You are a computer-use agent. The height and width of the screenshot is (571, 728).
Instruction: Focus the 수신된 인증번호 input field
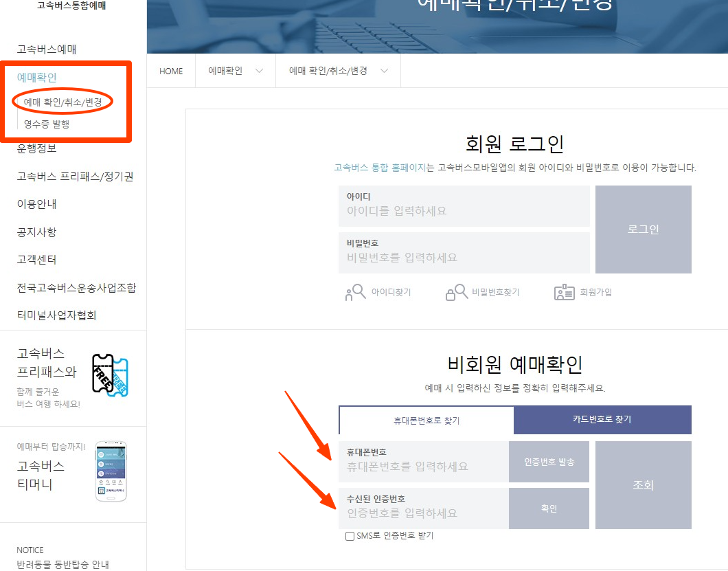(424, 508)
